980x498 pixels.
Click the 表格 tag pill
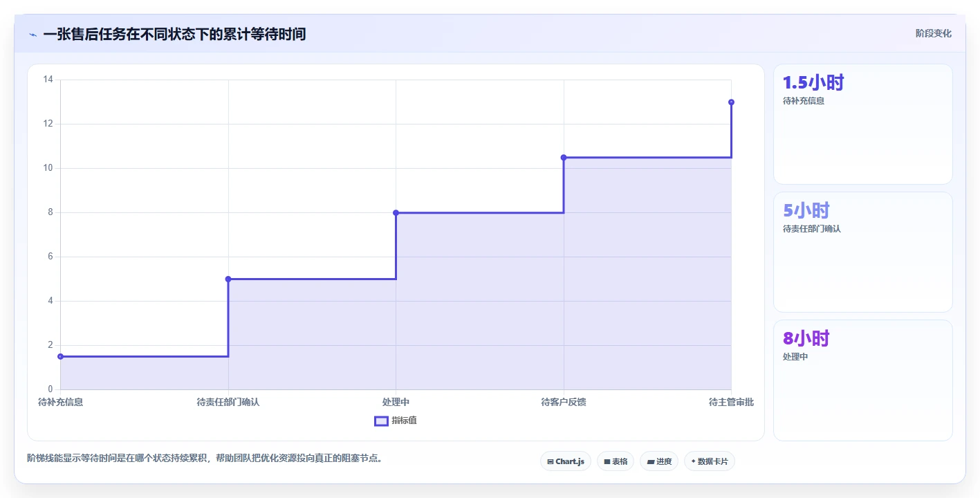coord(616,461)
